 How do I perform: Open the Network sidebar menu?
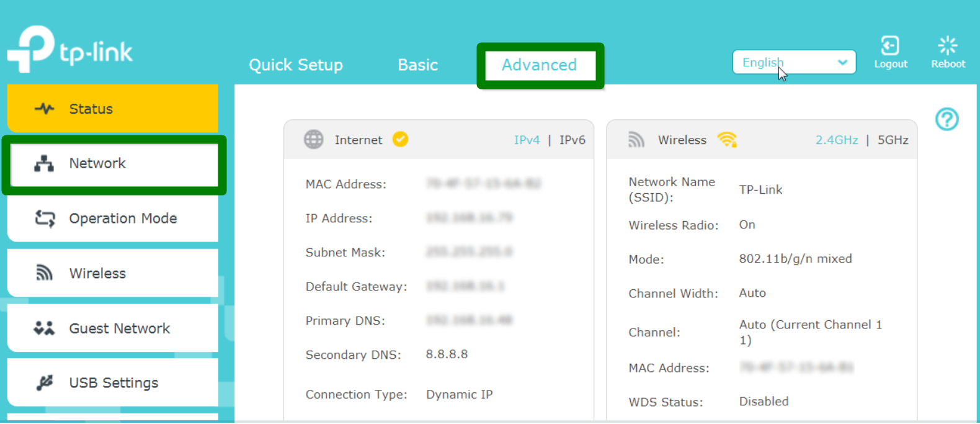[x=114, y=164]
